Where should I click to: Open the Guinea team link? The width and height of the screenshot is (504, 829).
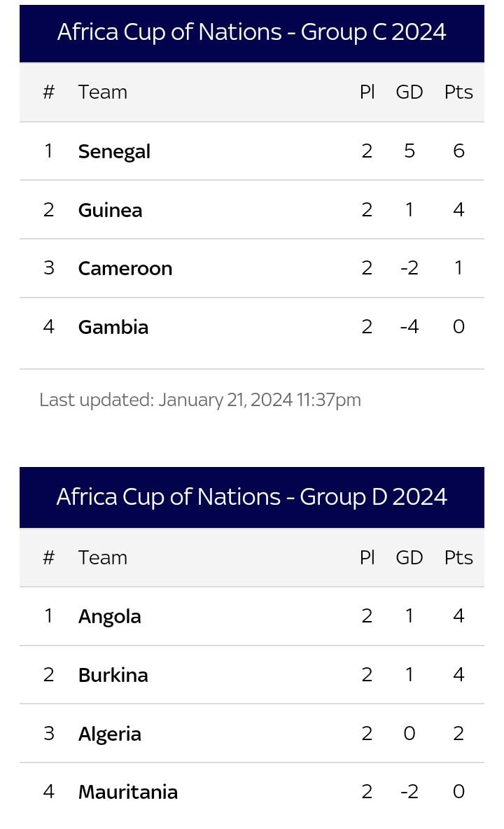[x=110, y=210]
